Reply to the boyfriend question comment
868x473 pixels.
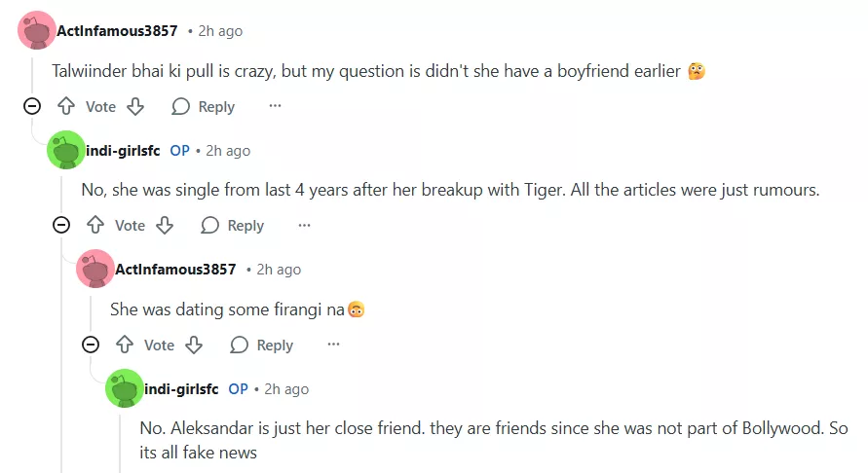point(204,107)
